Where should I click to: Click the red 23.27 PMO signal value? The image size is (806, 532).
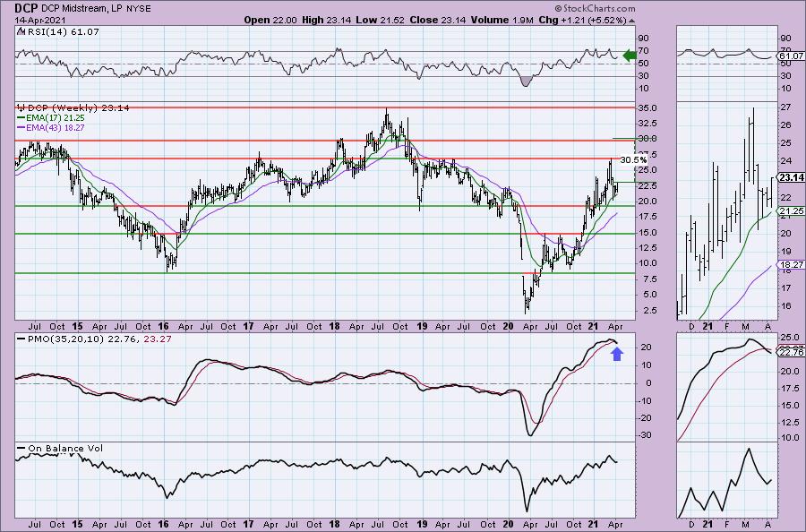pos(159,339)
